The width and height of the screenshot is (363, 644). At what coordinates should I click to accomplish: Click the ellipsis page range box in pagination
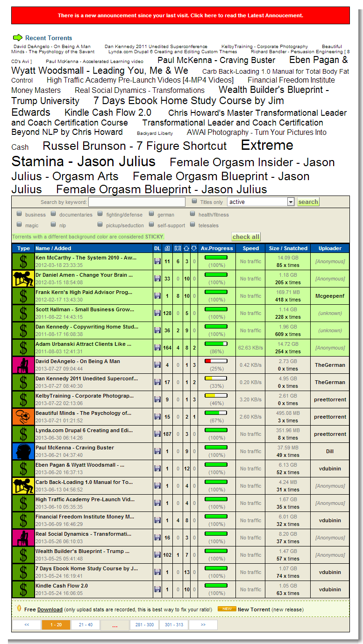pos(115,625)
